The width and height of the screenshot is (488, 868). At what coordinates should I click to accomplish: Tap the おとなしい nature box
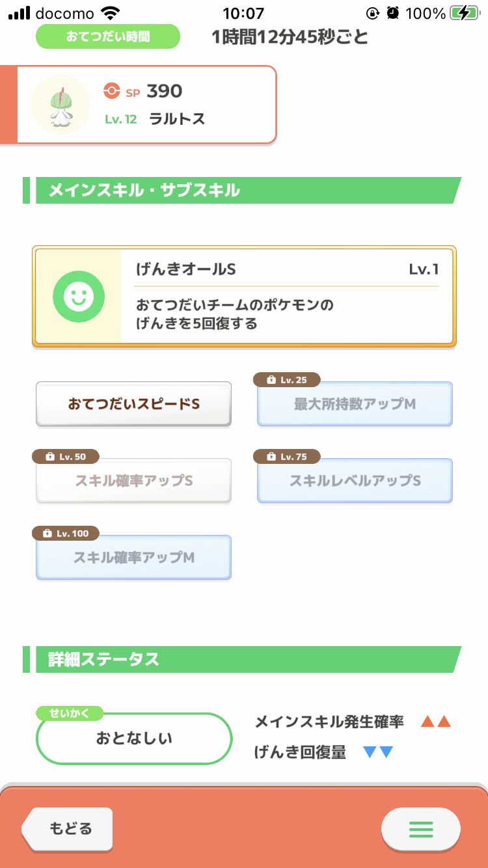134,739
